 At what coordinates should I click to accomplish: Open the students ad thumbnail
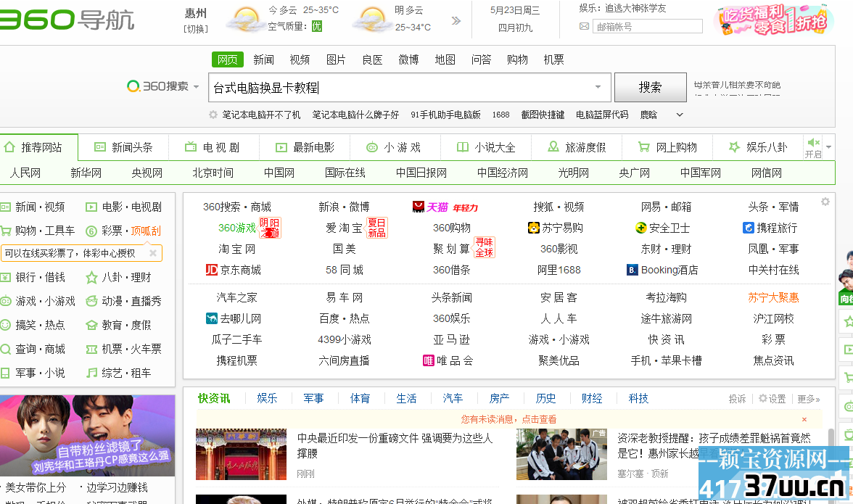(x=561, y=454)
